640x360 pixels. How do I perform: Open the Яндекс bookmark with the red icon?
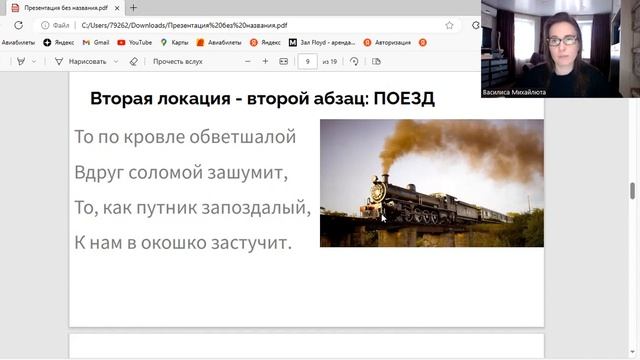(x=265, y=42)
